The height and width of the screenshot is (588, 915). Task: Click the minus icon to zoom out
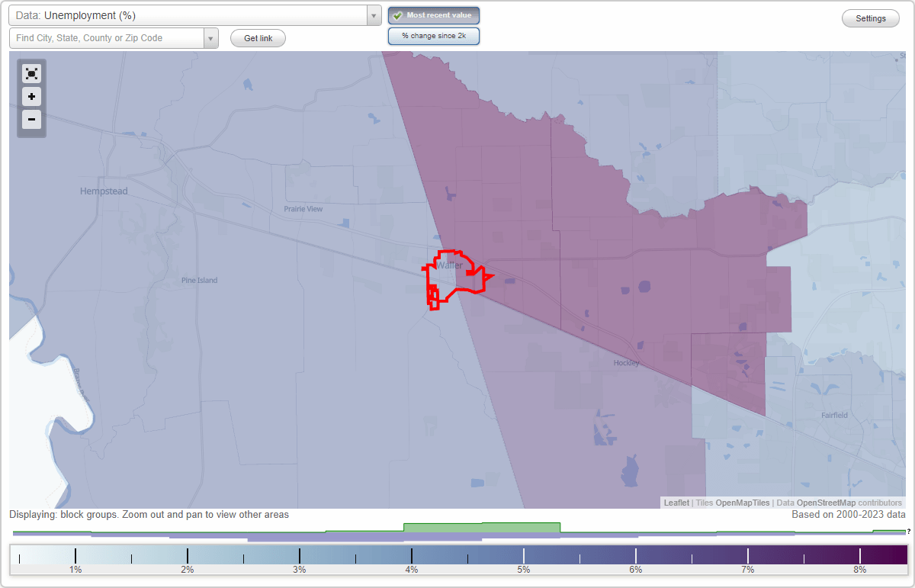(x=31, y=120)
